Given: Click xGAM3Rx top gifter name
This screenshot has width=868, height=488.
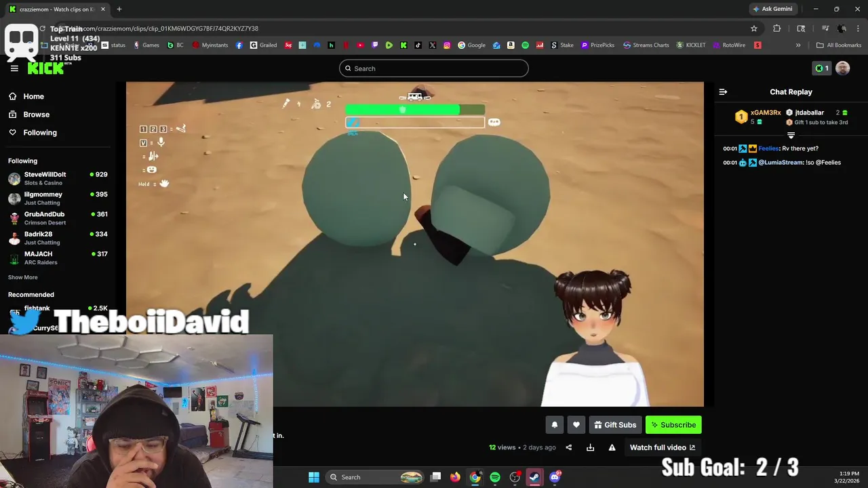Looking at the screenshot, I should [x=766, y=113].
